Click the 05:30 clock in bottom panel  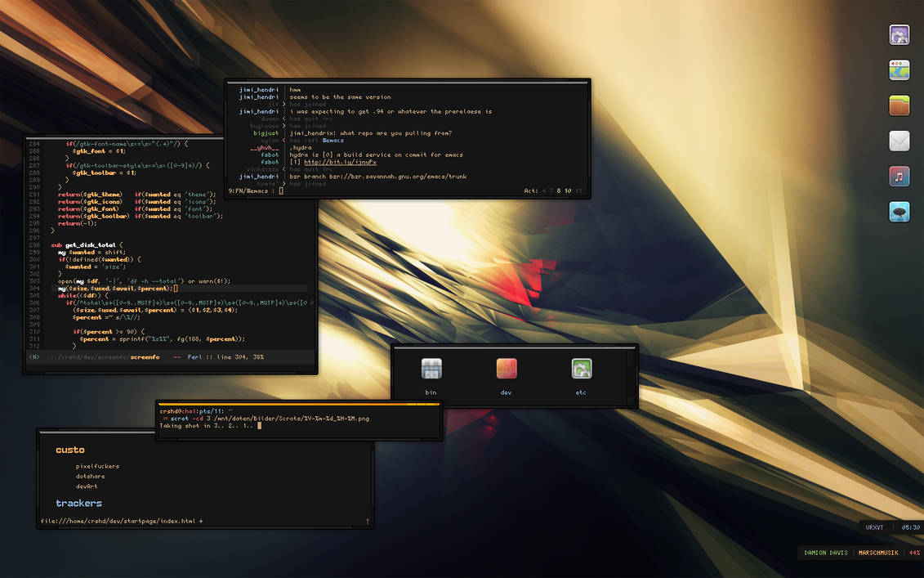click(x=910, y=527)
